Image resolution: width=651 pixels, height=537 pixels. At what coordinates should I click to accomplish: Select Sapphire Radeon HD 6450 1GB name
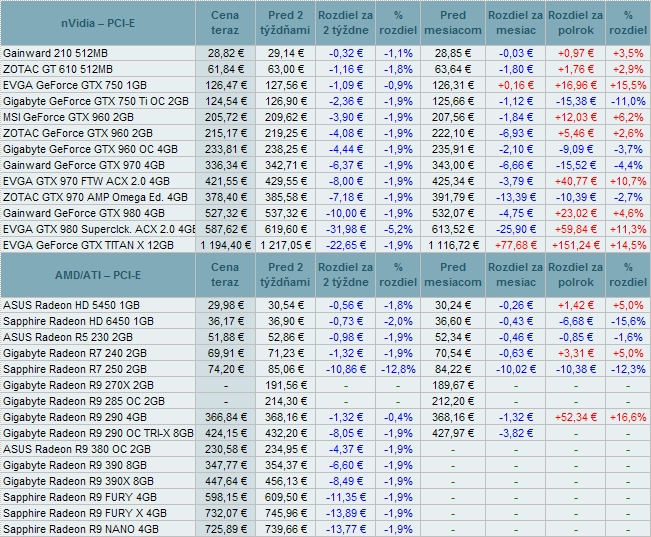point(78,321)
